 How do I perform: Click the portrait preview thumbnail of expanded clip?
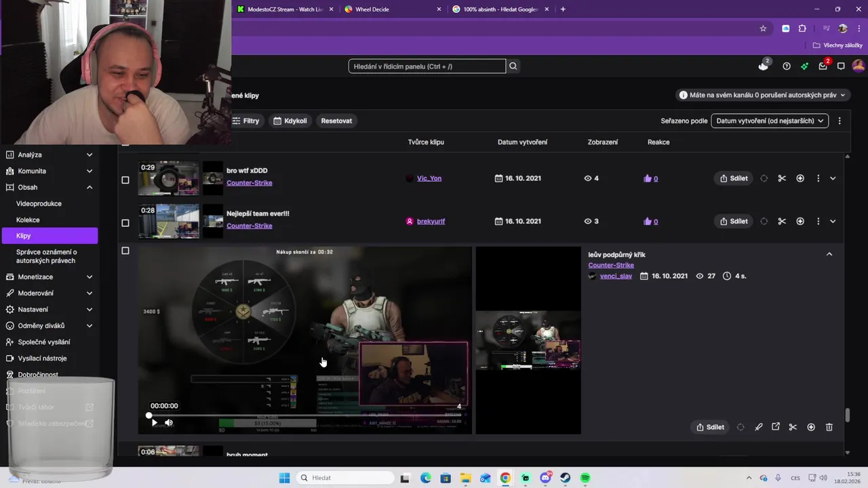pos(528,340)
